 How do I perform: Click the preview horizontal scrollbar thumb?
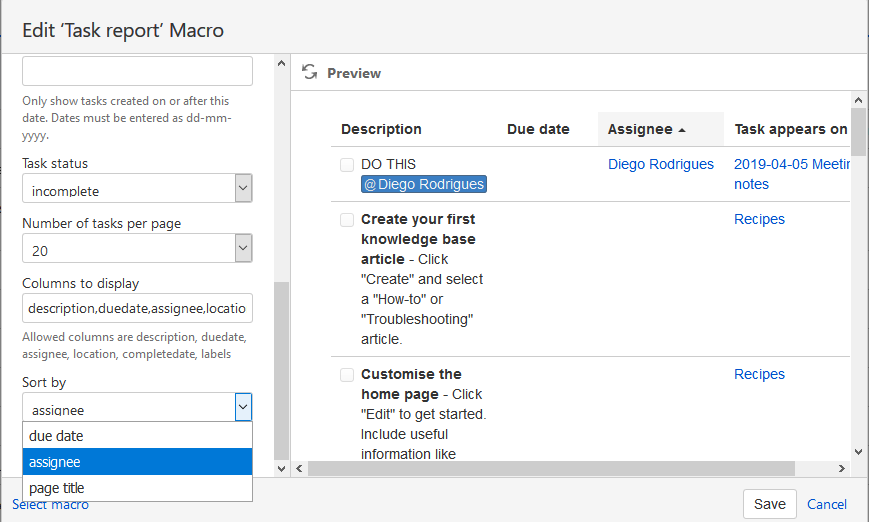coord(551,469)
